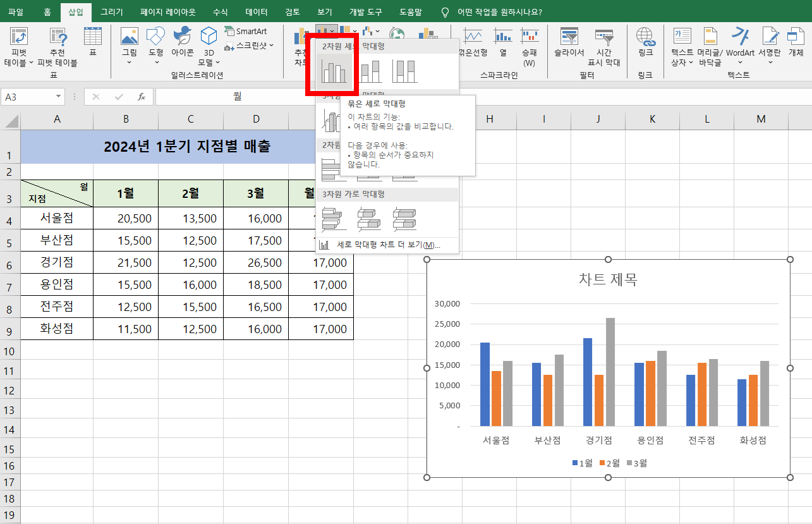812x524 pixels.
Task: Select the 2월 header cell
Action: [191, 193]
